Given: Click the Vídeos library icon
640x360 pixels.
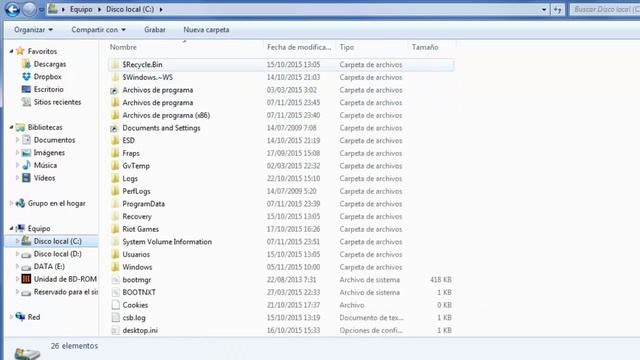Looking at the screenshot, I should [26, 178].
